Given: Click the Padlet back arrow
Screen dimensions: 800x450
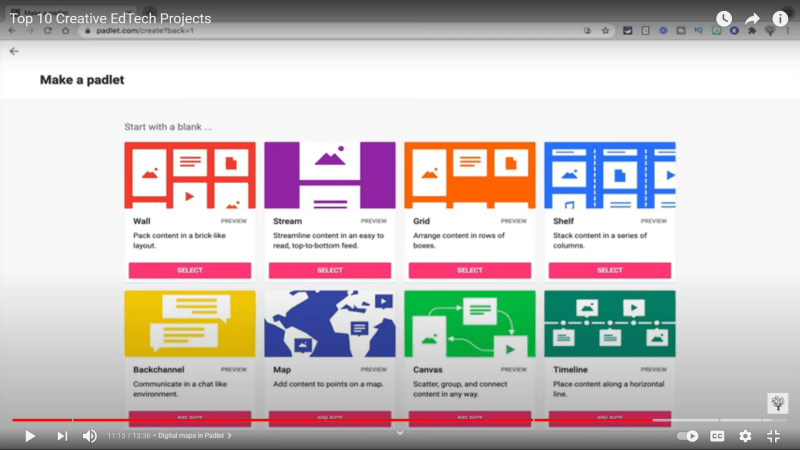Looking at the screenshot, I should tap(14, 50).
